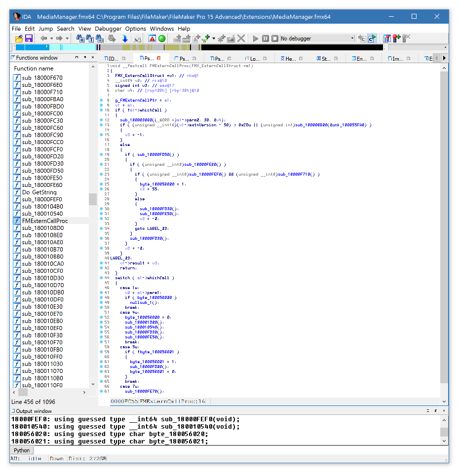Image resolution: width=459 pixels, height=476 pixels.
Task: Open the Edit menu
Action: pos(30,29)
